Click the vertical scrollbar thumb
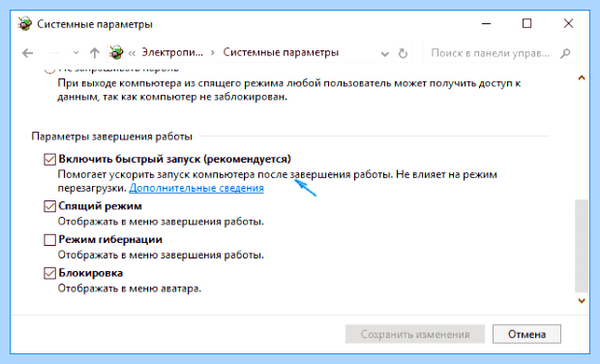 (582, 246)
